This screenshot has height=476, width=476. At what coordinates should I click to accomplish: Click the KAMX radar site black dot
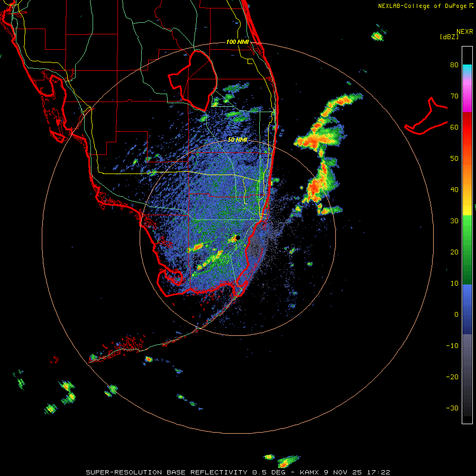tap(238, 237)
